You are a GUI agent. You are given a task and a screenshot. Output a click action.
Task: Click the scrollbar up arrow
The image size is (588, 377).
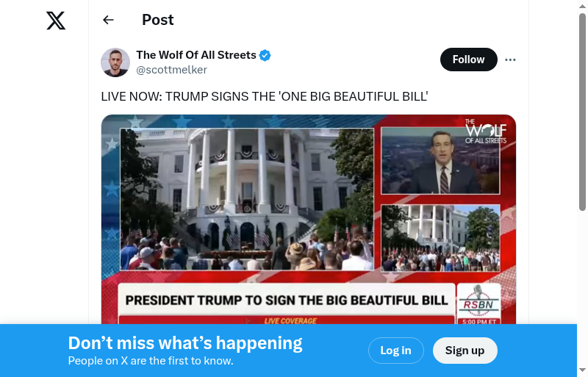coord(582,6)
